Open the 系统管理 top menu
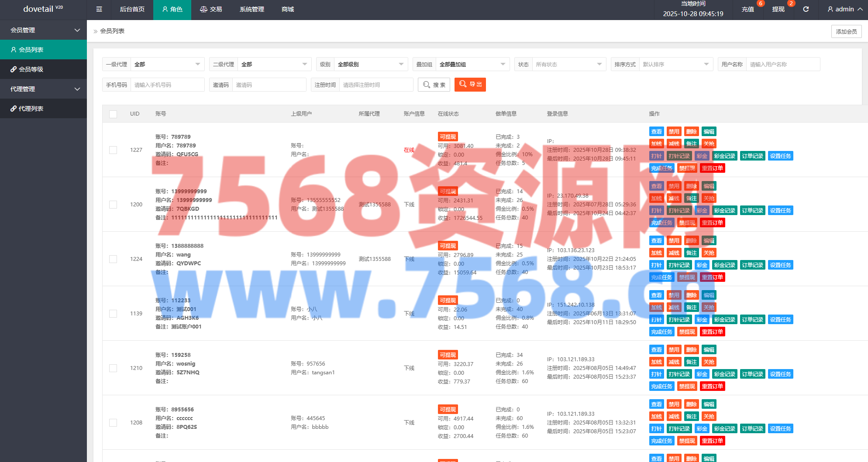The image size is (868, 462). click(x=252, y=9)
